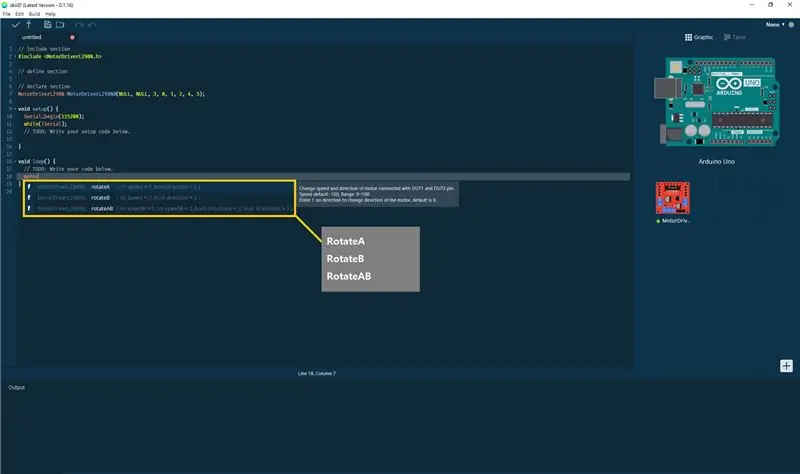Select the Arduino Uno board image
The width and height of the screenshot is (800, 474).
click(x=717, y=101)
